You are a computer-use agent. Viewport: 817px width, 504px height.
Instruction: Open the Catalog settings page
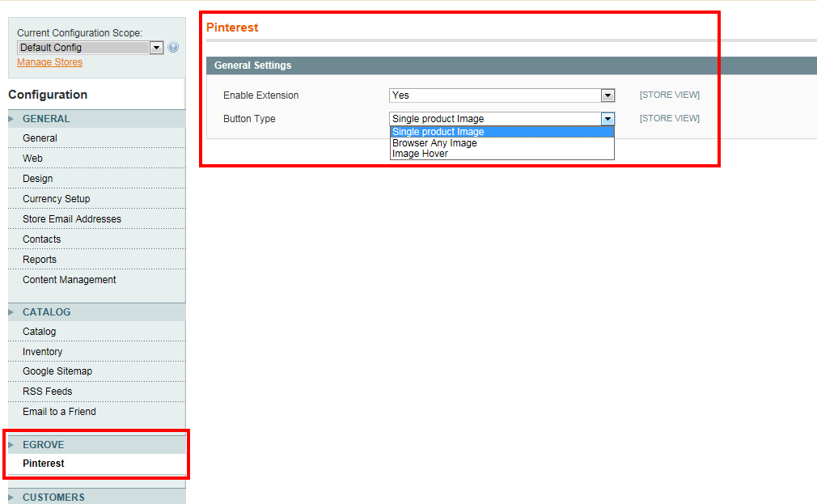(x=97, y=332)
